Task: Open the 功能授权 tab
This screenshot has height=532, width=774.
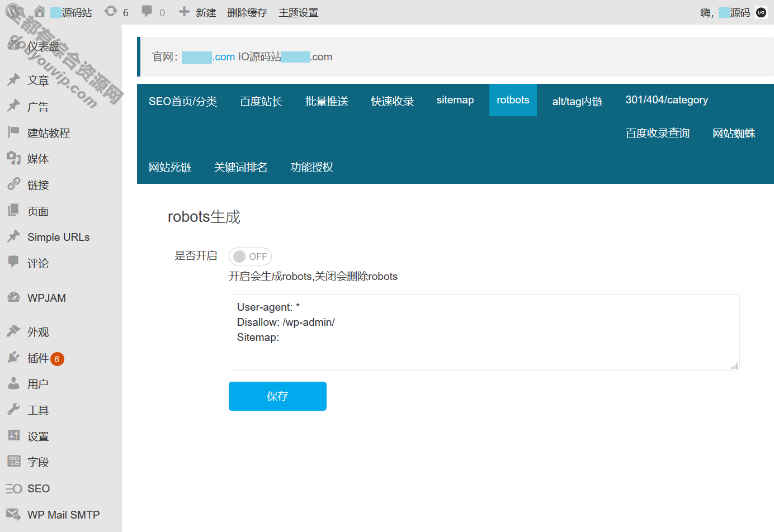Action: tap(312, 167)
